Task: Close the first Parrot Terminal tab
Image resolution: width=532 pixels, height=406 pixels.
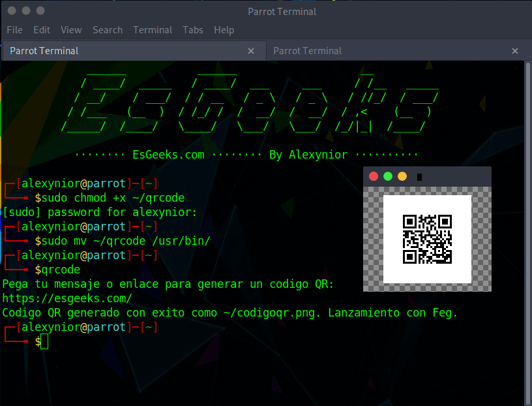Action: pos(251,50)
